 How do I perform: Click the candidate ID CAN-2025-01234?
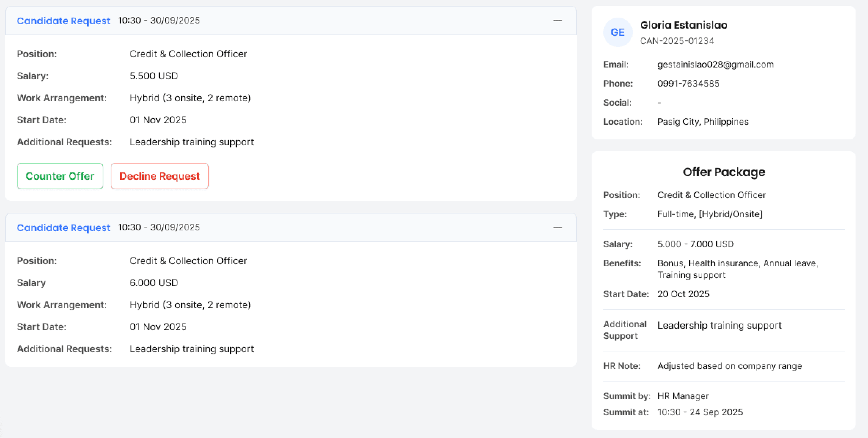pyautogui.click(x=677, y=41)
